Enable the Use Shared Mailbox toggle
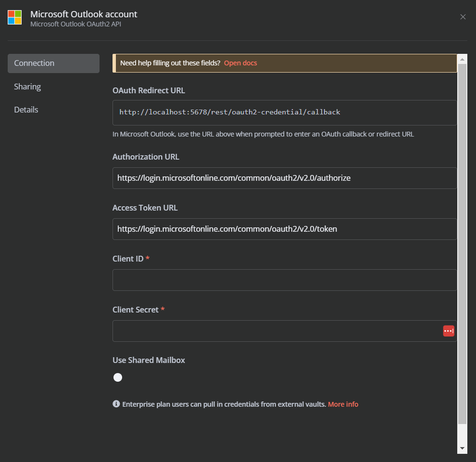 (x=118, y=377)
